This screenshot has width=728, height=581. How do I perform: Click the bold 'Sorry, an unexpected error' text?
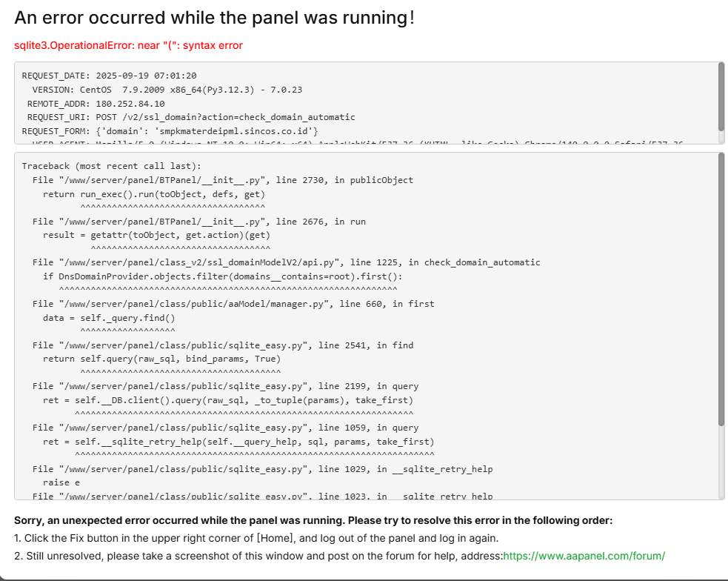coord(313,520)
